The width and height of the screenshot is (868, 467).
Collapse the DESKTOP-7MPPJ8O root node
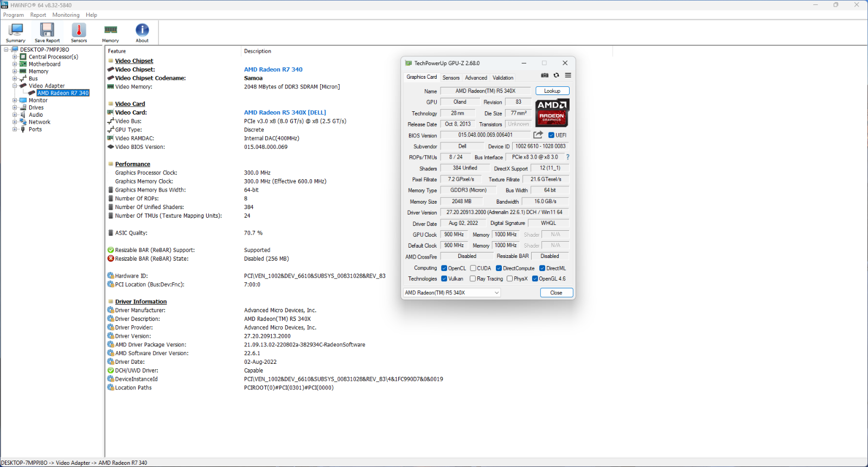(6, 49)
